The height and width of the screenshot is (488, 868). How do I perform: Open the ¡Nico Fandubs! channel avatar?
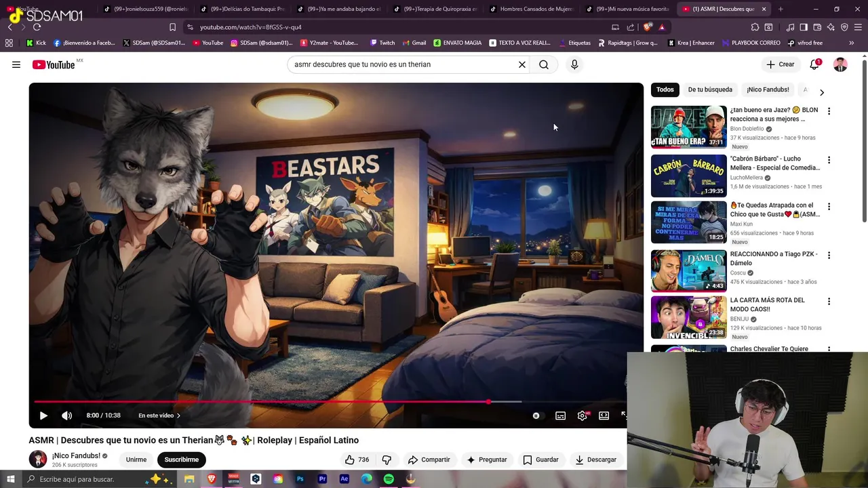(38, 459)
